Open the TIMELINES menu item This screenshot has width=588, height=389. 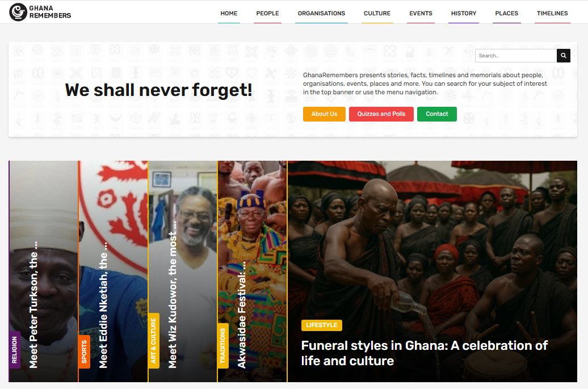point(552,14)
